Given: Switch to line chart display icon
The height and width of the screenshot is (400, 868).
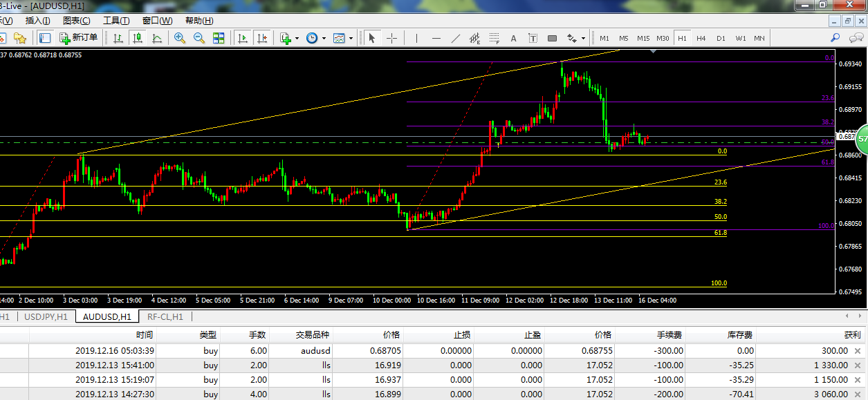Looking at the screenshot, I should coord(157,38).
